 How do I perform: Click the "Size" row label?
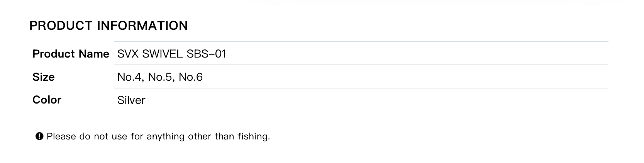44,77
